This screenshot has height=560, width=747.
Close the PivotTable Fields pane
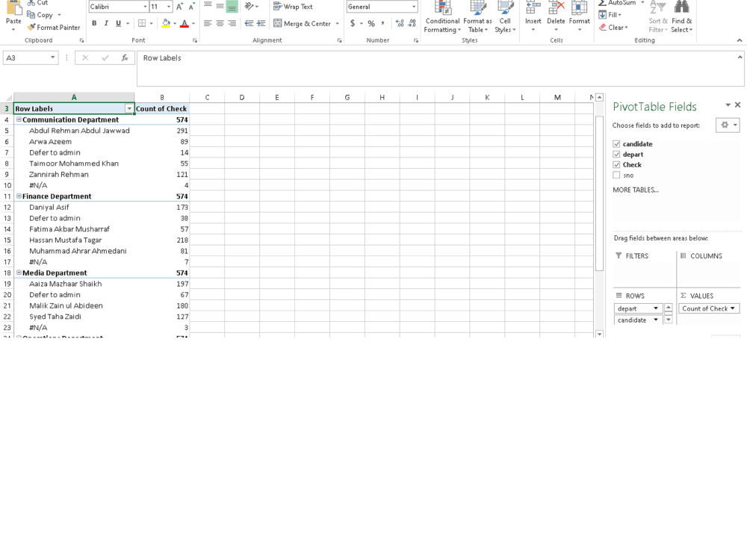coord(737,105)
